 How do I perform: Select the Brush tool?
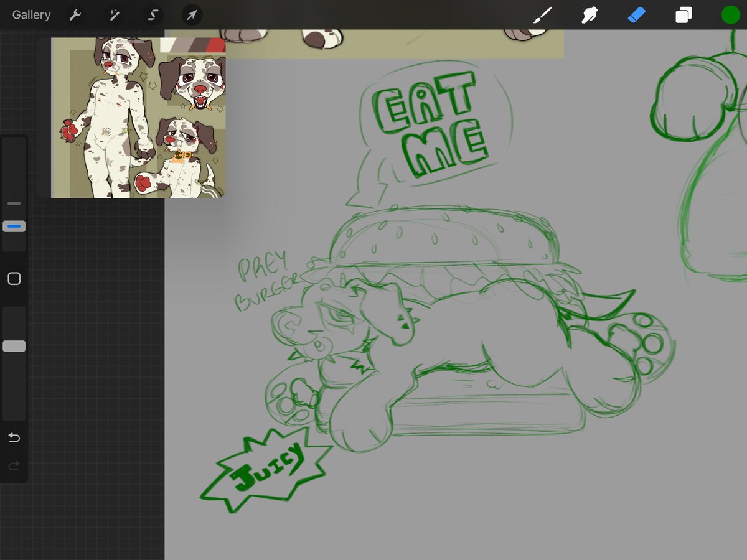click(543, 15)
